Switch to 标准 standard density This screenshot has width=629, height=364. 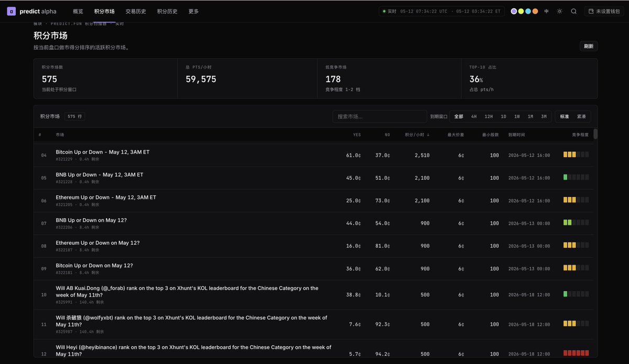pyautogui.click(x=565, y=116)
